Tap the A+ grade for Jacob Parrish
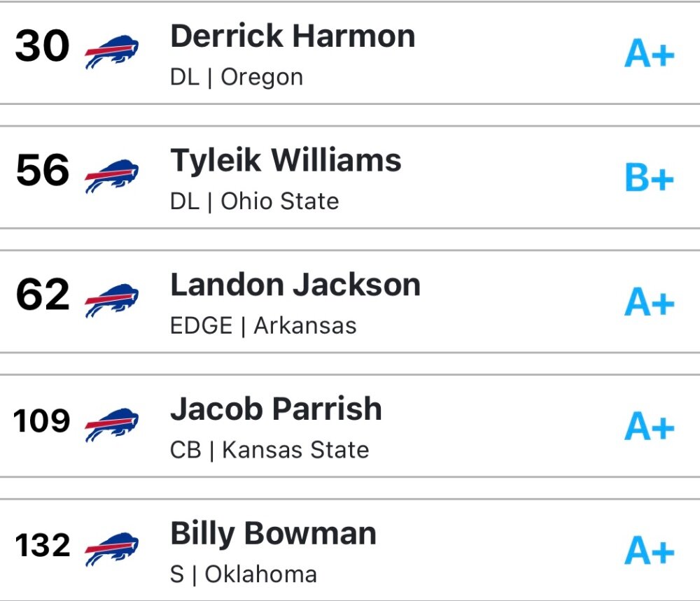This screenshot has width=700, height=601. 650,426
